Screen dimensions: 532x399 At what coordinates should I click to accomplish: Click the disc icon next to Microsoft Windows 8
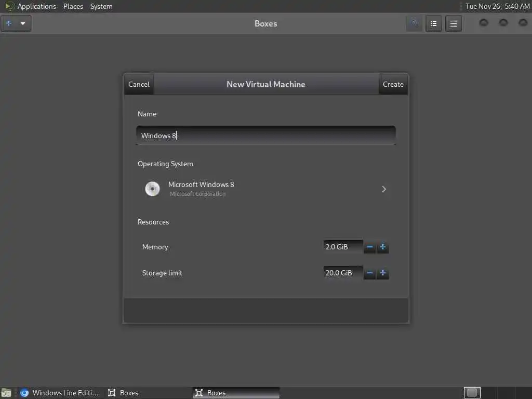coord(152,189)
